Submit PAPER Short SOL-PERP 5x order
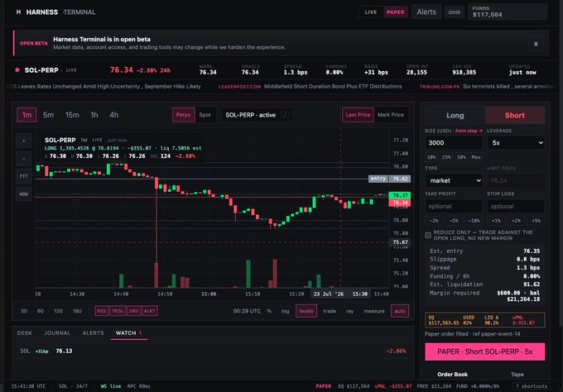Image resolution: width=563 pixels, height=392 pixels. [484, 351]
